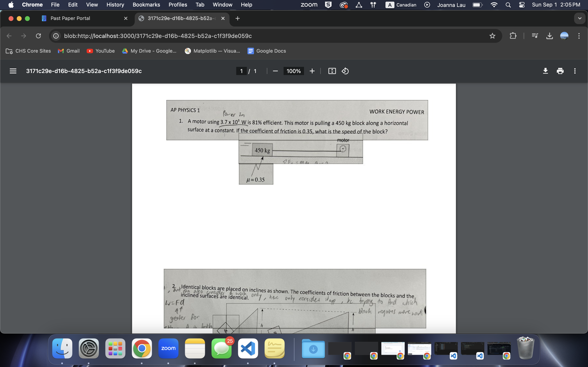Click the PDF zoom out button
Image resolution: width=588 pixels, height=367 pixels.
pos(275,71)
